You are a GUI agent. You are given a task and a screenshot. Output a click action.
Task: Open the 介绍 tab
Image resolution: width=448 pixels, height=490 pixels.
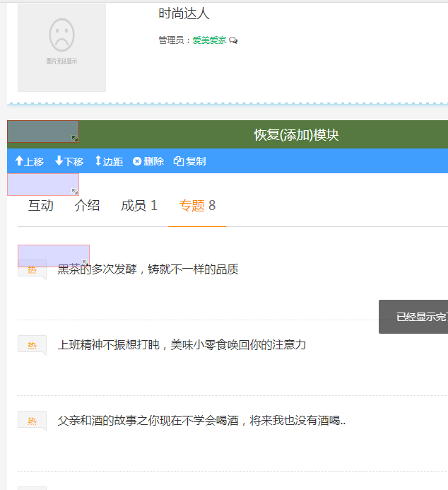tap(87, 206)
